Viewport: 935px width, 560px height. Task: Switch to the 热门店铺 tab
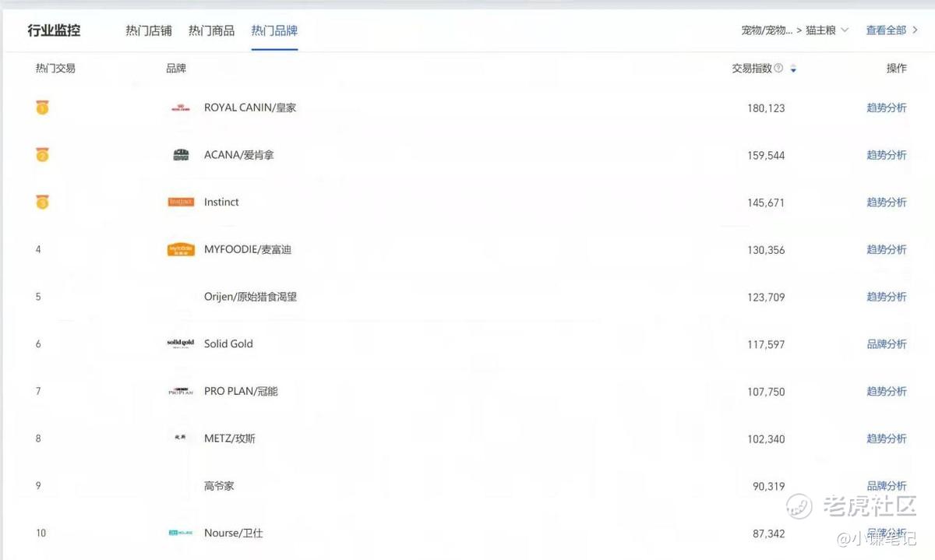click(x=149, y=31)
